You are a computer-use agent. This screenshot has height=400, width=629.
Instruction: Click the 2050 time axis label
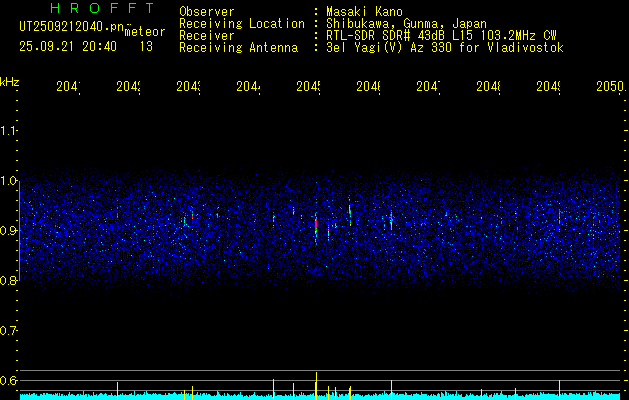(x=611, y=87)
